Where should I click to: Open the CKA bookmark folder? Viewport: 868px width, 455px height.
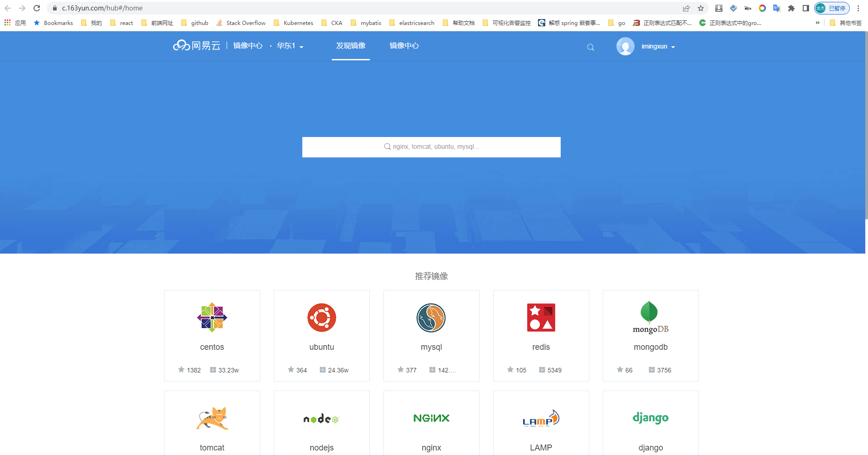(x=332, y=23)
